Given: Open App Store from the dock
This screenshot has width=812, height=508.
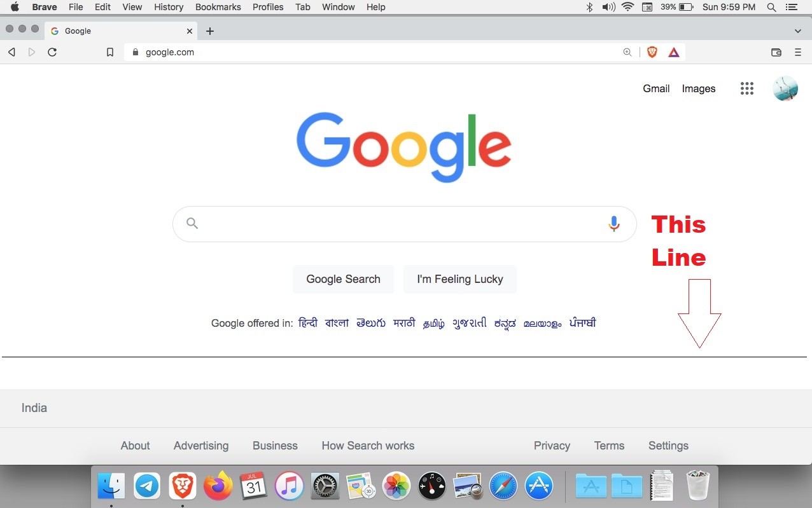Looking at the screenshot, I should click(x=539, y=486).
